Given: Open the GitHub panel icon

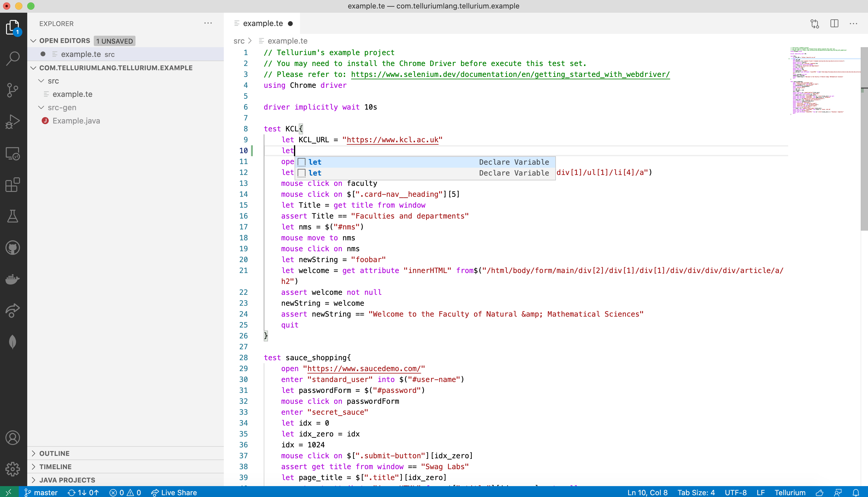Looking at the screenshot, I should click(13, 248).
